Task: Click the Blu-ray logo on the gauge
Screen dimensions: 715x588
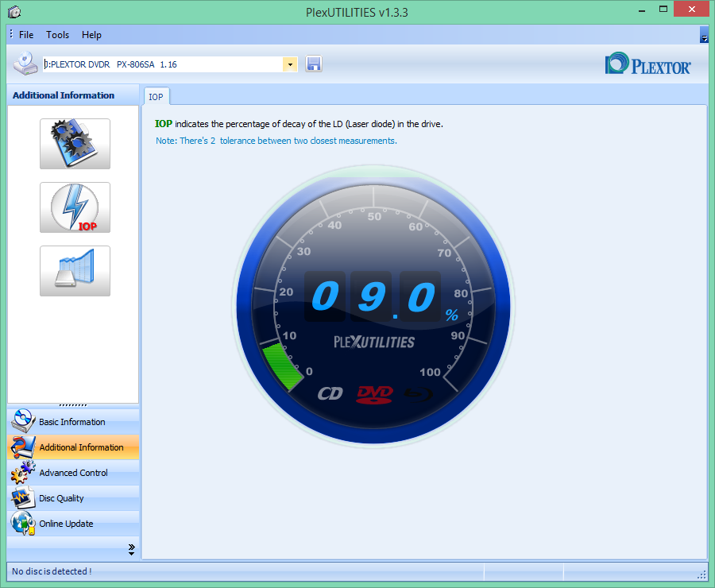Action: (x=418, y=394)
